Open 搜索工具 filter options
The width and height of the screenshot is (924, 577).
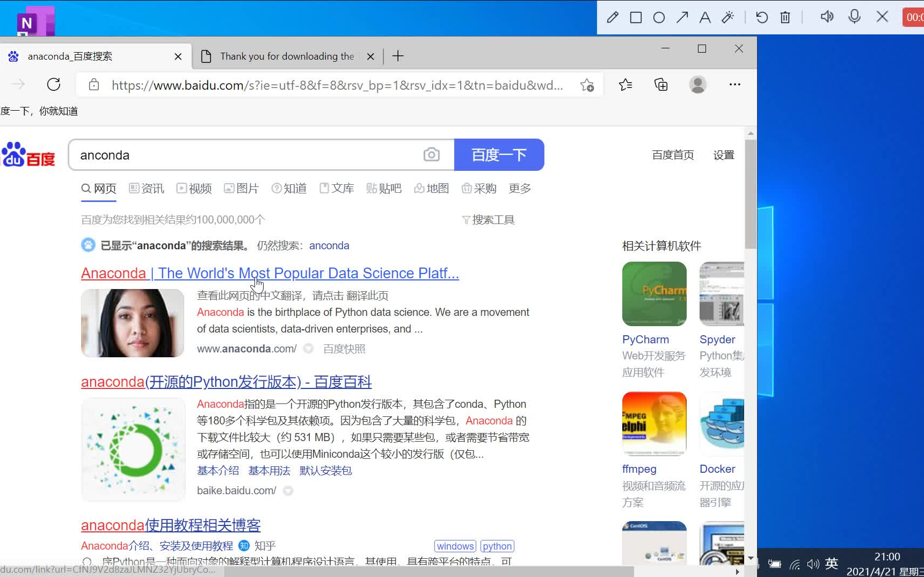point(488,220)
